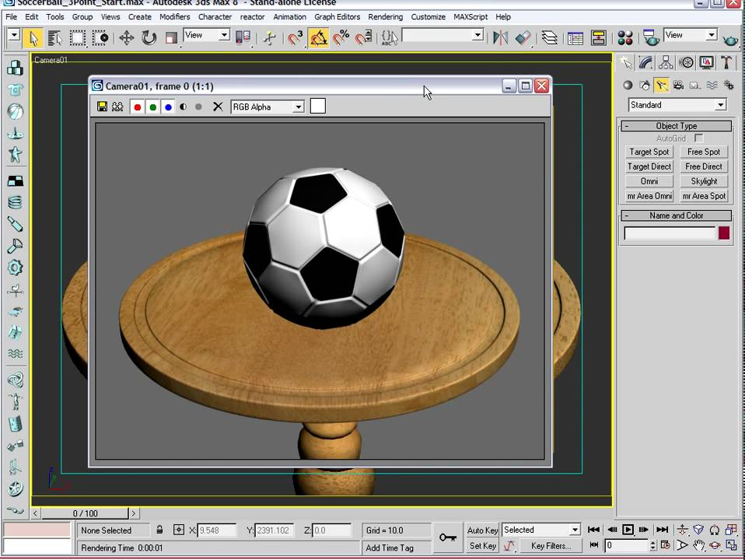This screenshot has height=560, width=745.
Task: Click the Free Direct button
Action: [x=704, y=166]
